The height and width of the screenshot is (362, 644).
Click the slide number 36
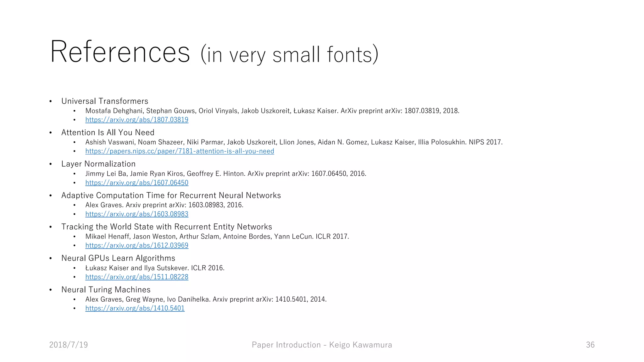590,345
